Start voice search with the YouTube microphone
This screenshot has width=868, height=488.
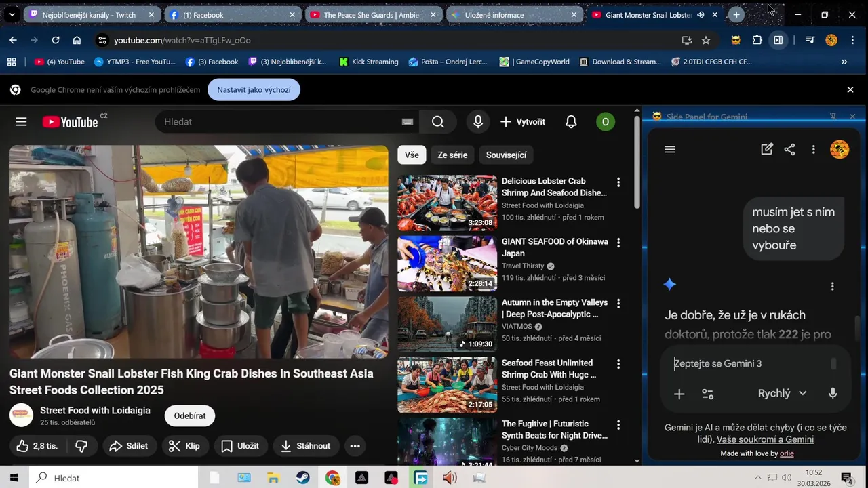(478, 122)
